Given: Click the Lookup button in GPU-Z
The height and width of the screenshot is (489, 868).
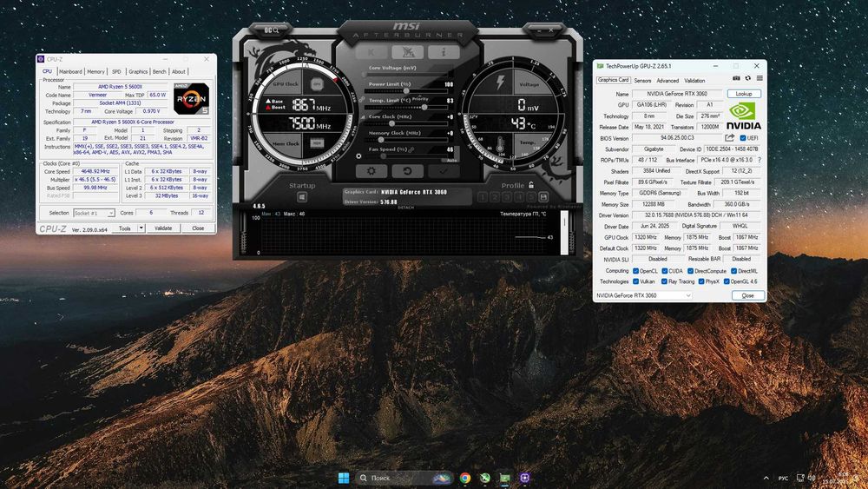Looking at the screenshot, I should pos(744,94).
